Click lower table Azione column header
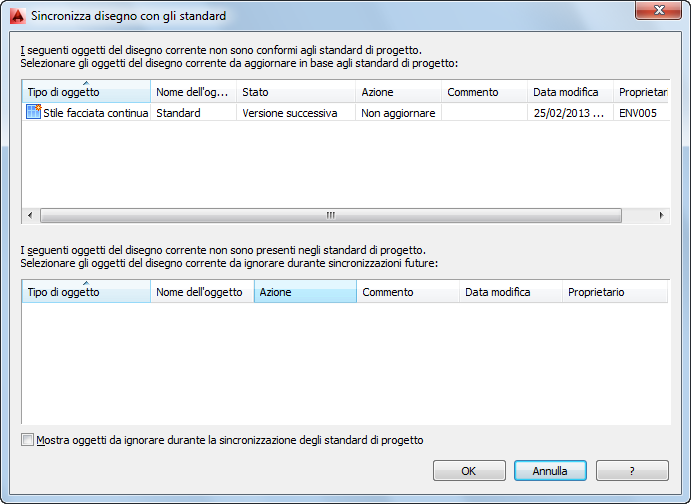Image resolution: width=691 pixels, height=504 pixels. coord(305,292)
